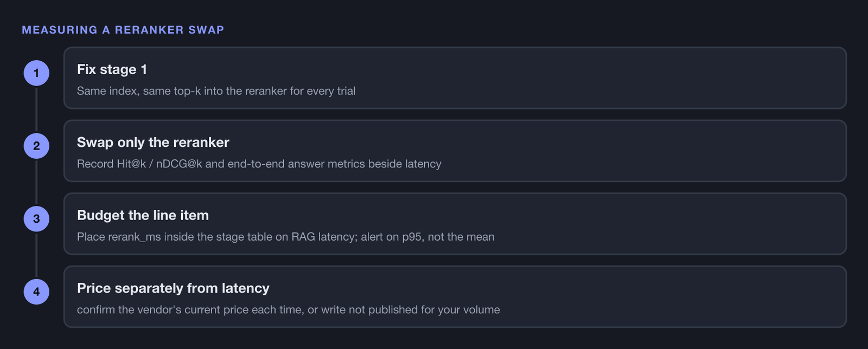Click 'confirm the vendor's current price' text
This screenshot has width=868, height=349.
tap(288, 309)
